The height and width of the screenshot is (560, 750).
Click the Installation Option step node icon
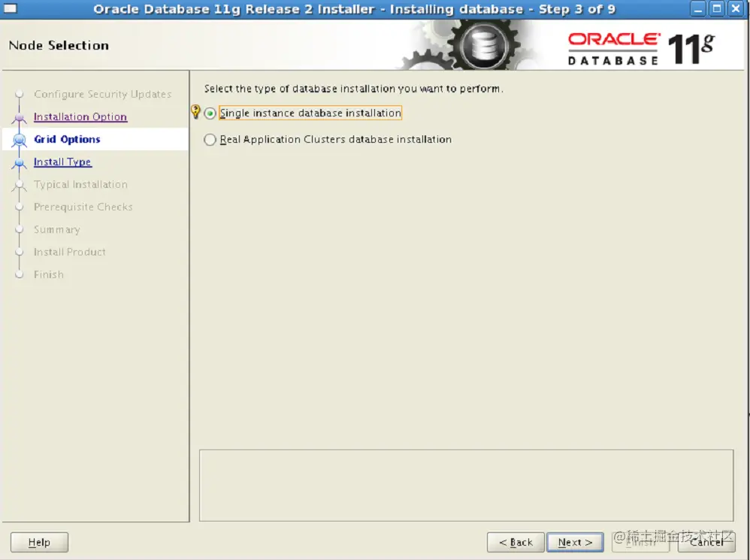(x=19, y=117)
